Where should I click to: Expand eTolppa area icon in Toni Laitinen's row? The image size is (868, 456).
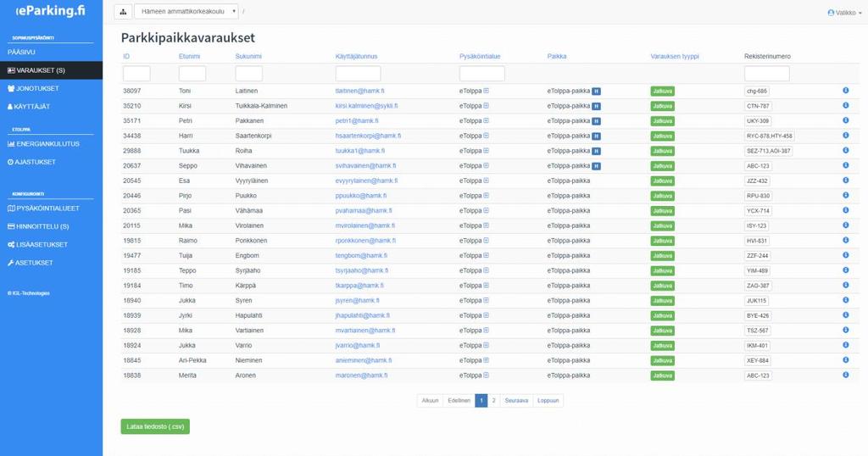point(486,91)
